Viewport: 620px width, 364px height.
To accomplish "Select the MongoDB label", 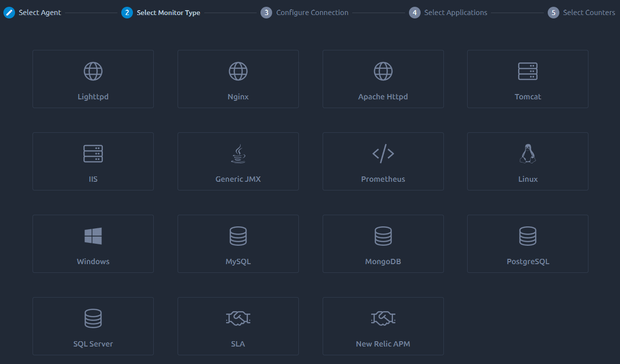I will [383, 261].
